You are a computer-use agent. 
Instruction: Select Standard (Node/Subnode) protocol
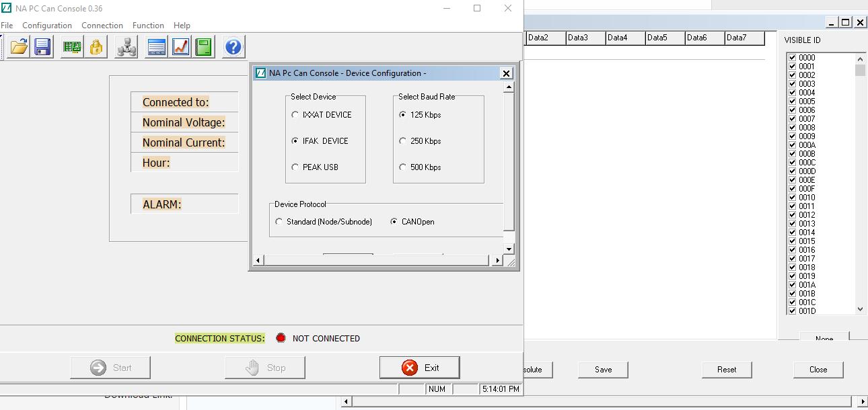[279, 222]
